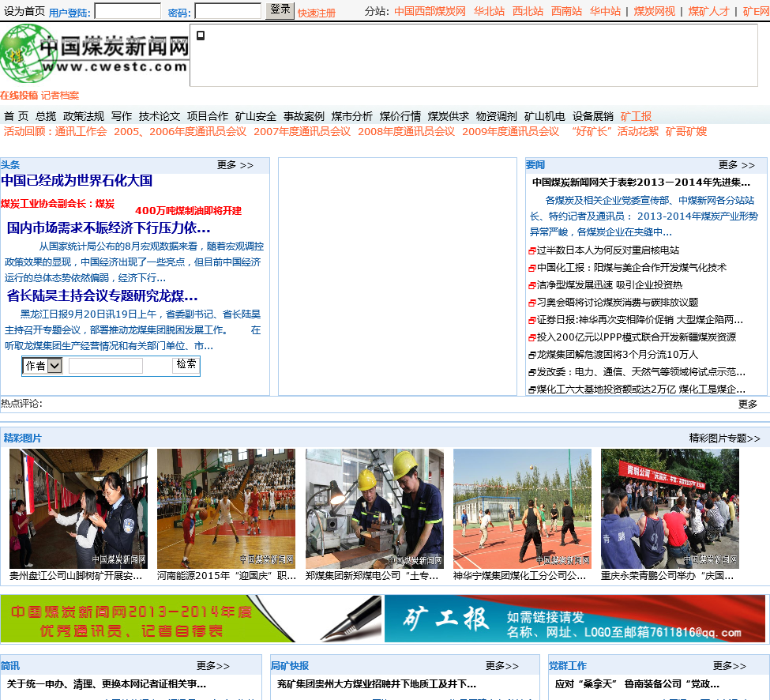Open 河南能源2015年迎国庆 basketball photo
Screen dimensions: 770x700
226,509
